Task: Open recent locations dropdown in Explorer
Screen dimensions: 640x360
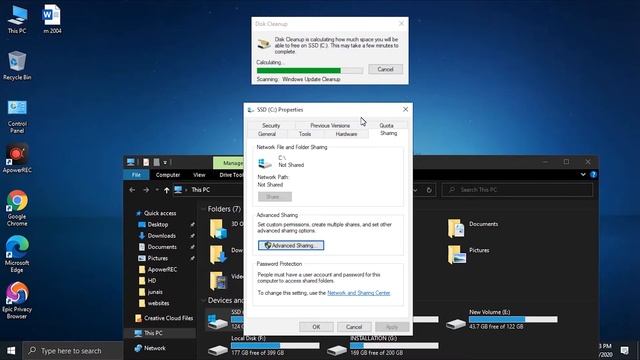Action: [157, 190]
